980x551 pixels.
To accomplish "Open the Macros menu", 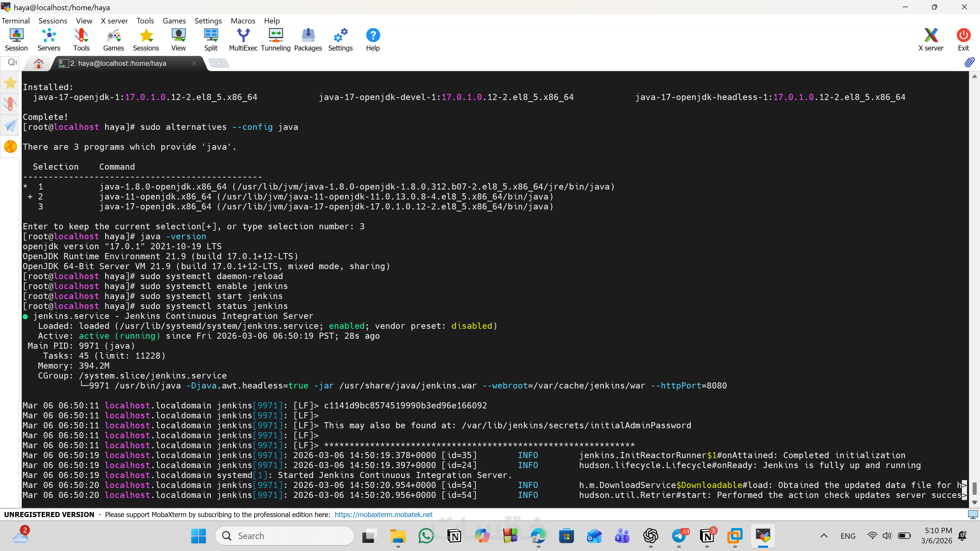I will click(243, 20).
